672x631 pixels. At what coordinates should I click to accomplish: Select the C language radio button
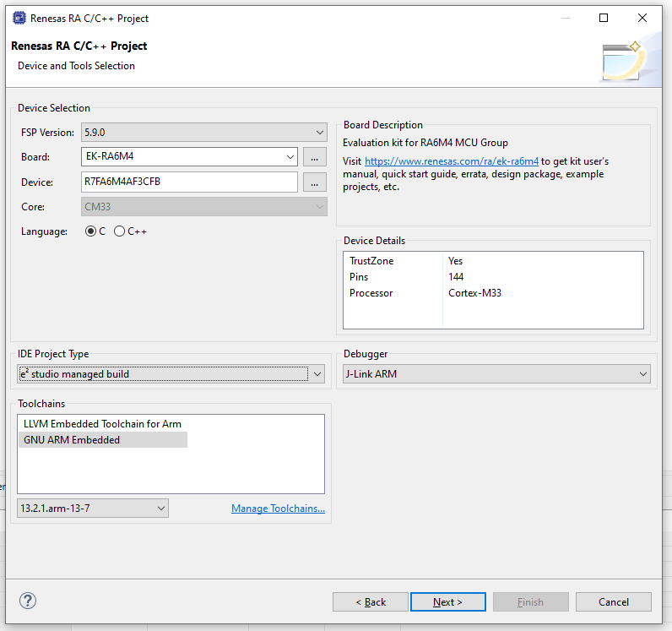tap(90, 231)
